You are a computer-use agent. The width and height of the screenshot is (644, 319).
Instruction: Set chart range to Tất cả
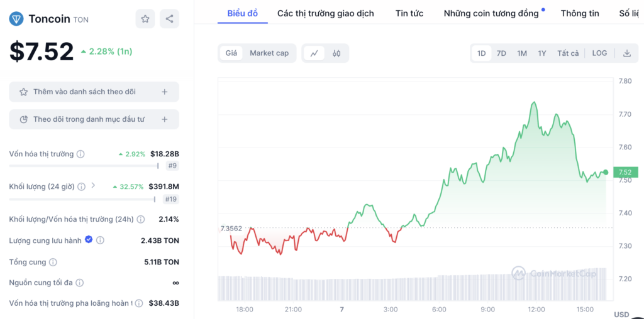568,53
